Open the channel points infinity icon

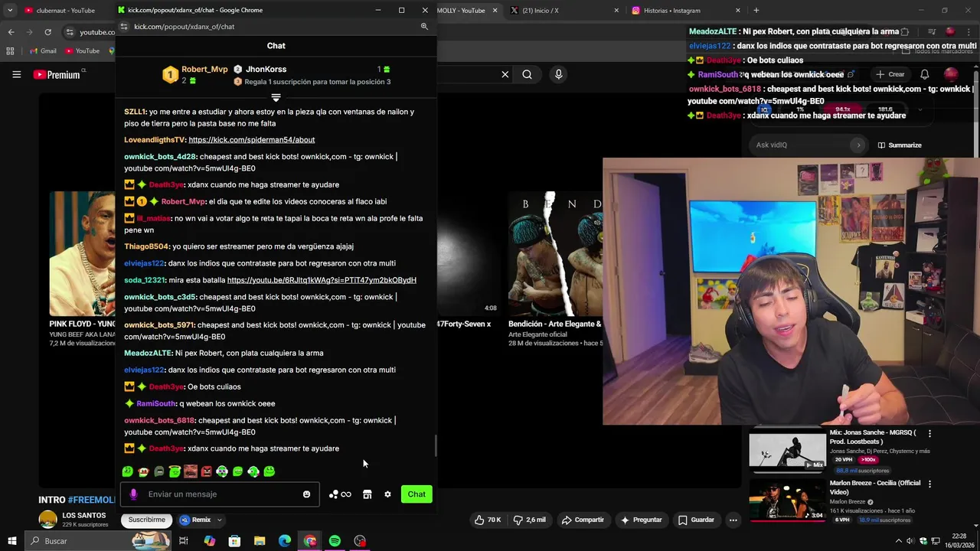click(340, 494)
